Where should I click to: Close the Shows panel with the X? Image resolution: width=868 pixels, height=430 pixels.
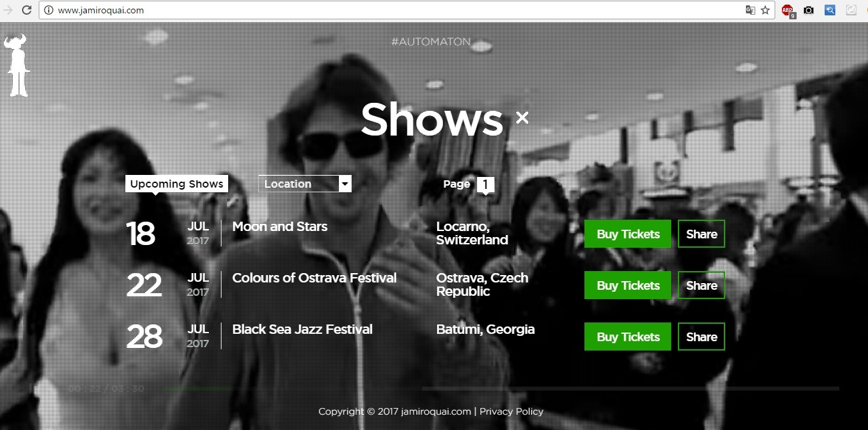[x=522, y=118]
